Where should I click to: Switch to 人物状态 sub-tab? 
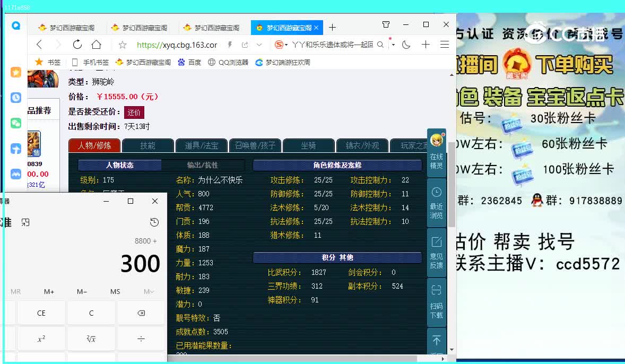pos(120,165)
